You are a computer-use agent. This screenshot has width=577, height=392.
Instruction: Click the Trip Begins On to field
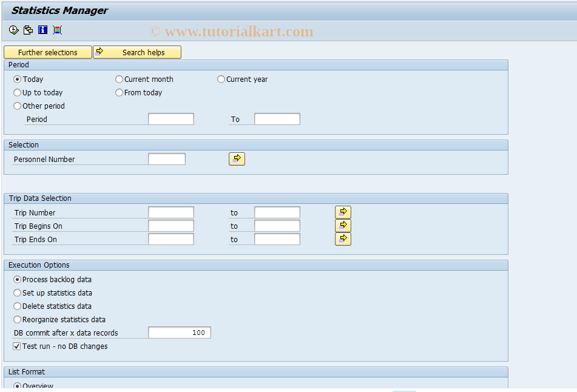(x=277, y=226)
